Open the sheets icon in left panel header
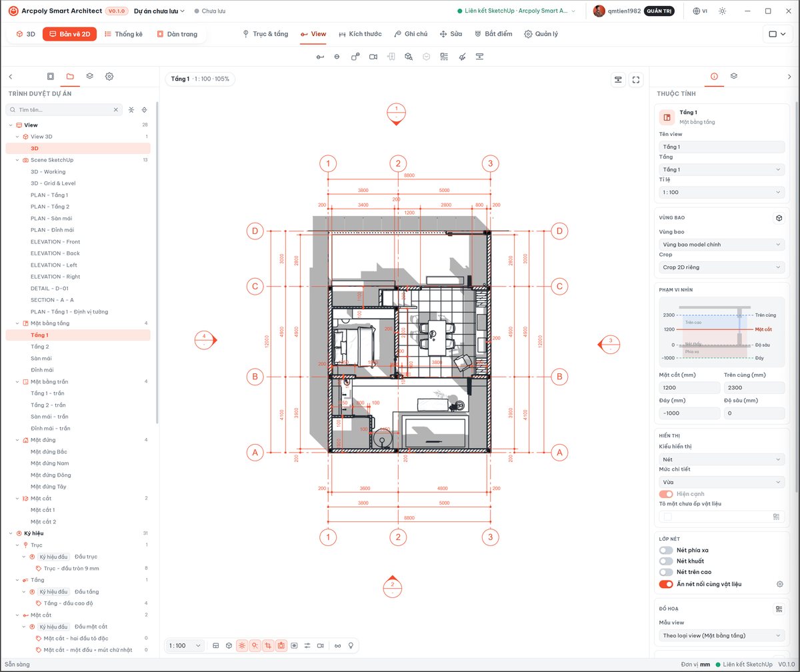The image size is (800, 672). 50,77
